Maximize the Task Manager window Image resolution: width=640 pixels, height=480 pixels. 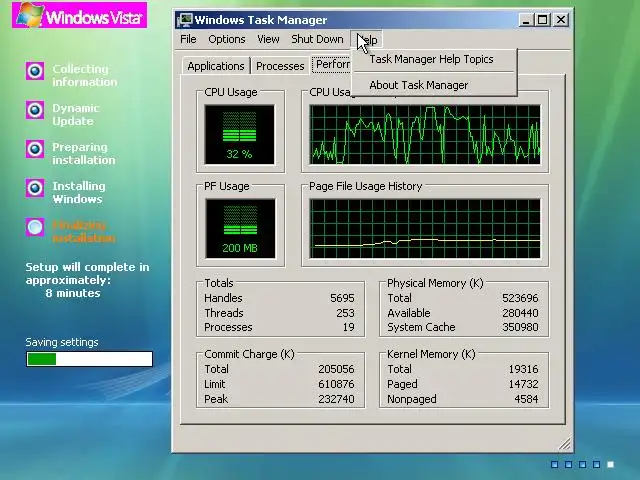coord(543,20)
